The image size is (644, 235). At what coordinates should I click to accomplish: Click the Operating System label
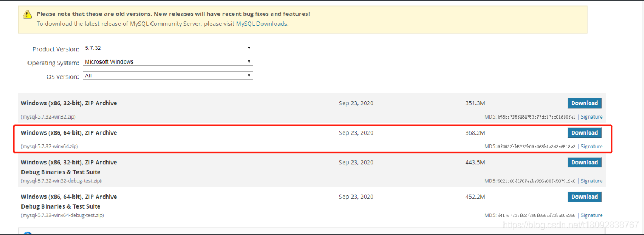(53, 63)
